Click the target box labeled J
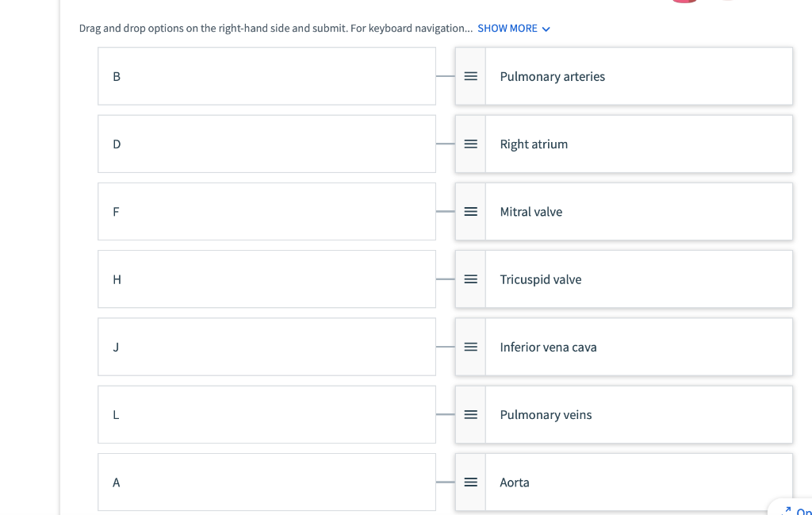The width and height of the screenshot is (812, 515). click(266, 347)
